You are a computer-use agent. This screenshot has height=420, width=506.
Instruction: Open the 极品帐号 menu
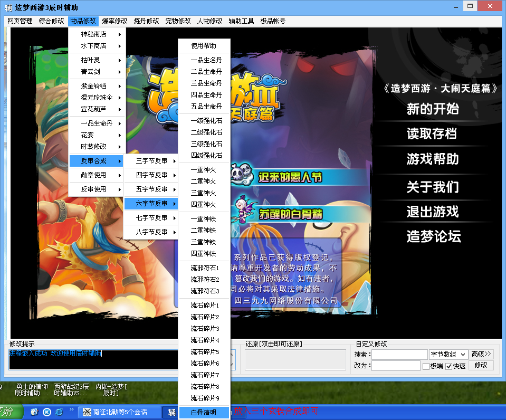coord(273,21)
